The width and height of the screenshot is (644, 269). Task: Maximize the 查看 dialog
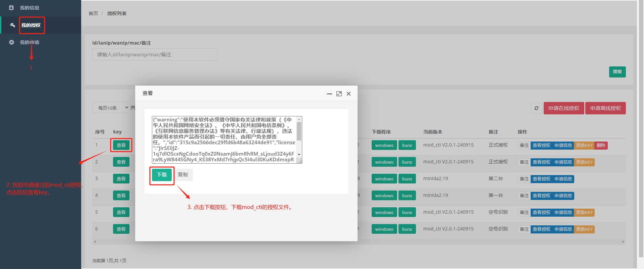339,94
